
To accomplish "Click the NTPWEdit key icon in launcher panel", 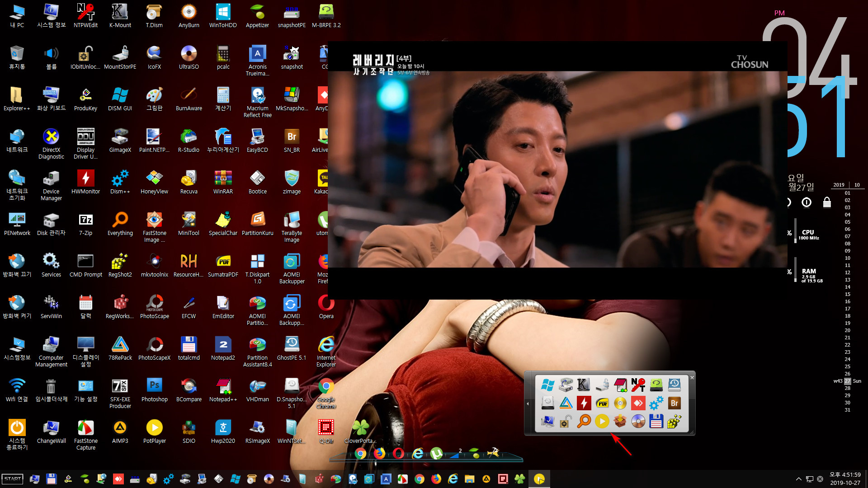I will click(638, 385).
